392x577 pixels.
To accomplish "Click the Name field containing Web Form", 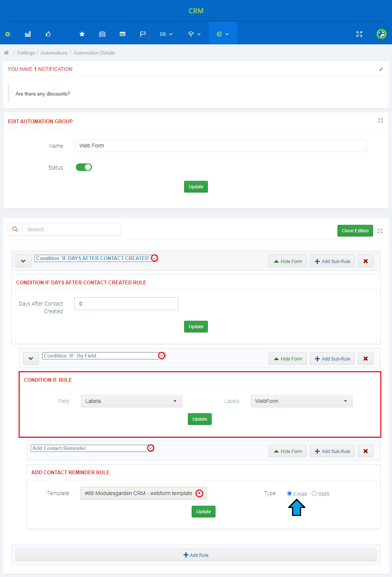I will coord(221,146).
